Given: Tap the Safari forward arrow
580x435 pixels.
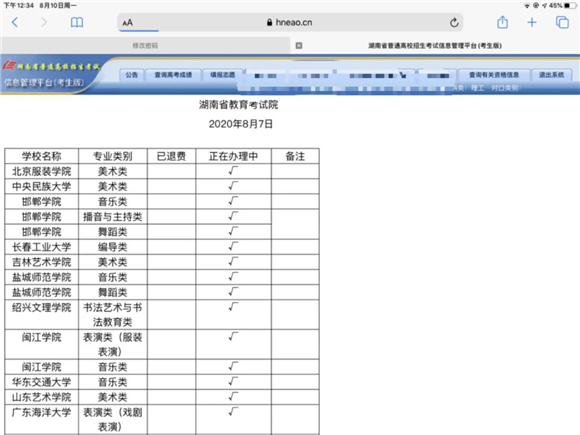Looking at the screenshot, I should [44, 23].
